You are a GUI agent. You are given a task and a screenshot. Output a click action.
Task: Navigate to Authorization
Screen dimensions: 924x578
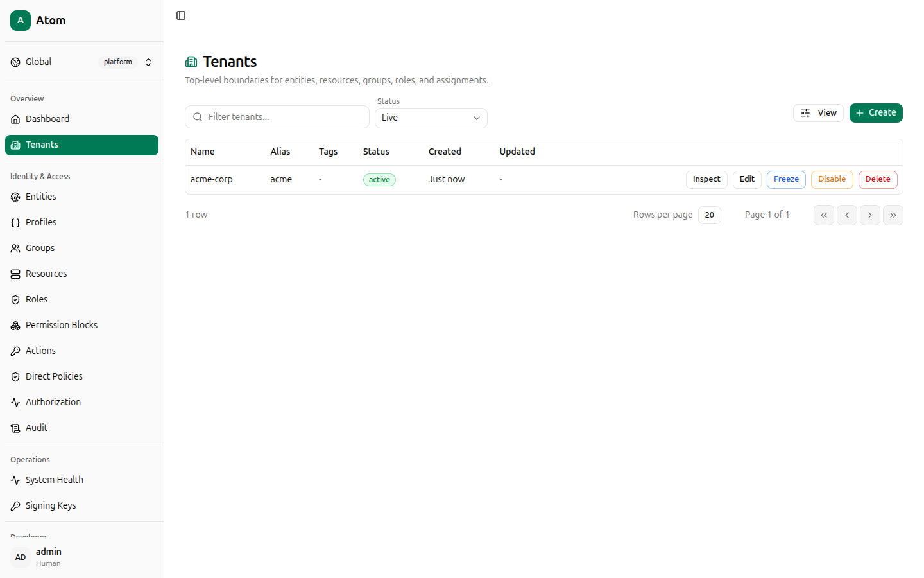pyautogui.click(x=81, y=403)
